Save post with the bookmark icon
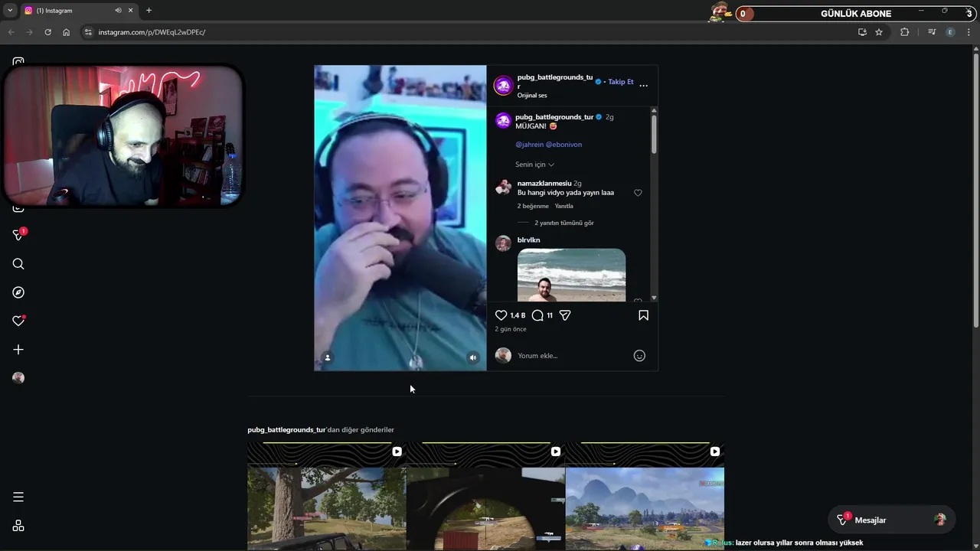Image resolution: width=980 pixels, height=551 pixels. click(643, 315)
